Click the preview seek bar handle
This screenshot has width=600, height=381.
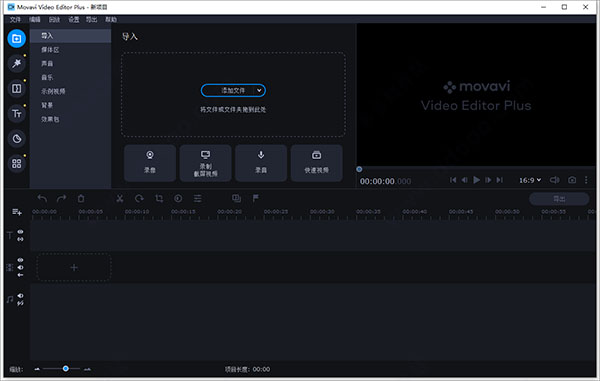tap(359, 169)
